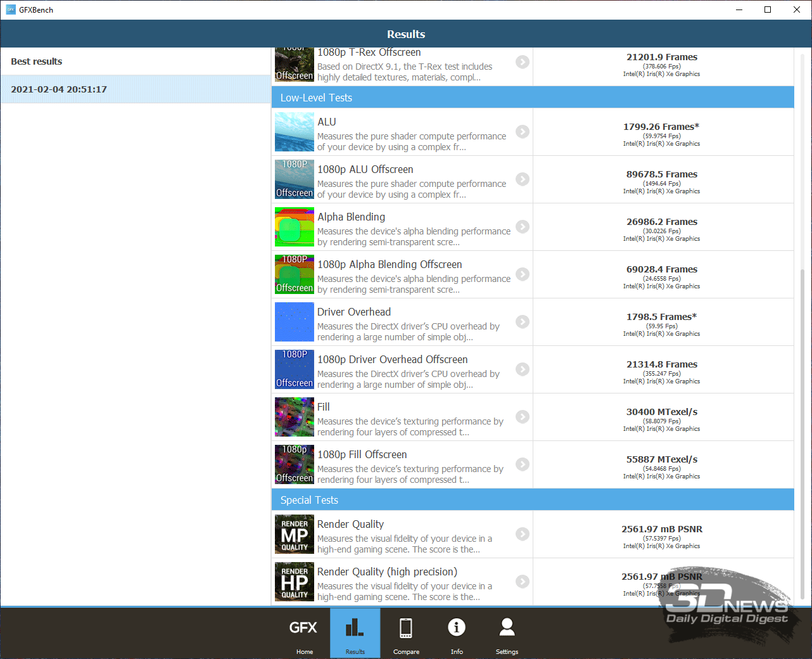Click the Driver Overhead title text

click(354, 312)
